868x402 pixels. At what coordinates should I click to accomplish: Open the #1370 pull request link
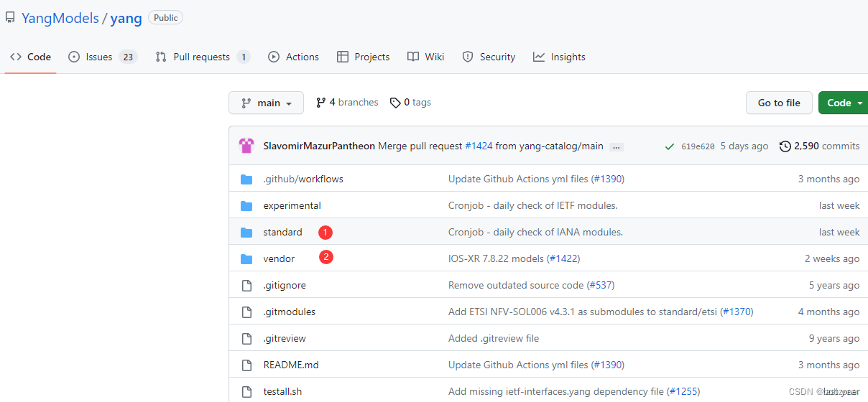point(737,312)
